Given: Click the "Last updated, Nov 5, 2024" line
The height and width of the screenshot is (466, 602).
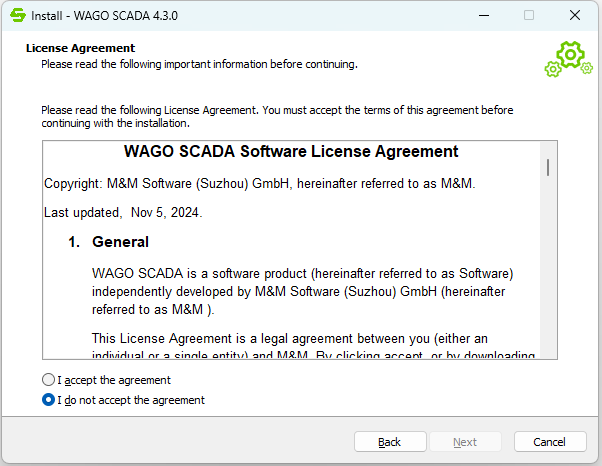Looking at the screenshot, I should tap(124, 212).
